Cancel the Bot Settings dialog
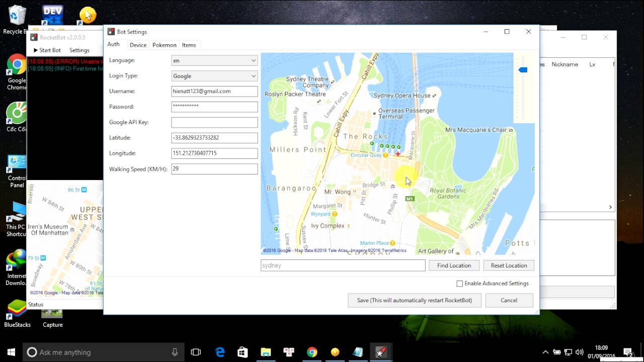 tap(509, 300)
